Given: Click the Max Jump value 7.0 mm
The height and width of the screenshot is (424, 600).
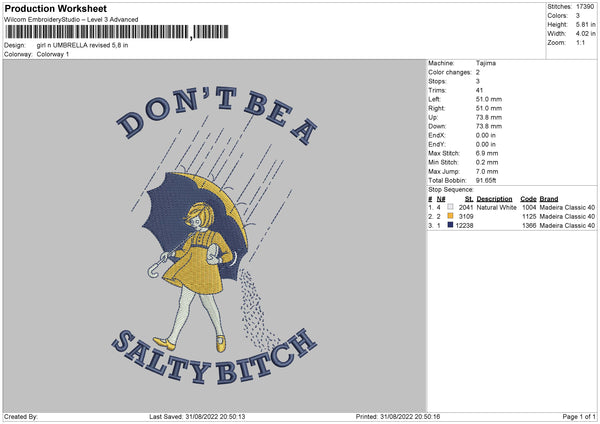Looking at the screenshot, I should coord(487,171).
